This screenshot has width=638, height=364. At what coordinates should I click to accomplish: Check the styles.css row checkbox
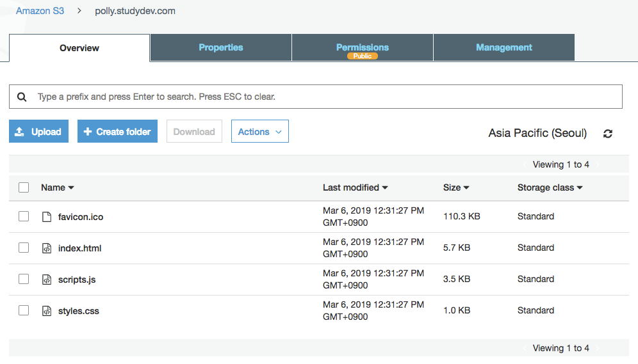pyautogui.click(x=24, y=310)
